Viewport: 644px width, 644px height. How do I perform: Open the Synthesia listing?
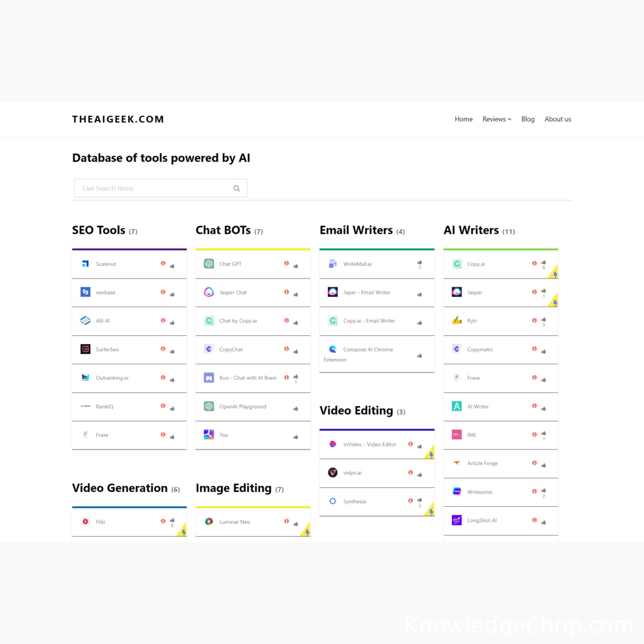[x=354, y=501]
